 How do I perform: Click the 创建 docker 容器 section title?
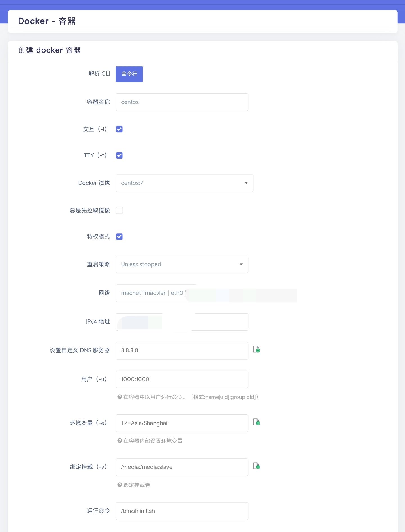click(49, 50)
